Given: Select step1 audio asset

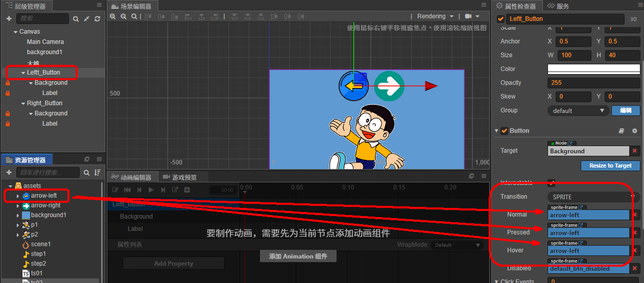Looking at the screenshot, I should (38, 254).
